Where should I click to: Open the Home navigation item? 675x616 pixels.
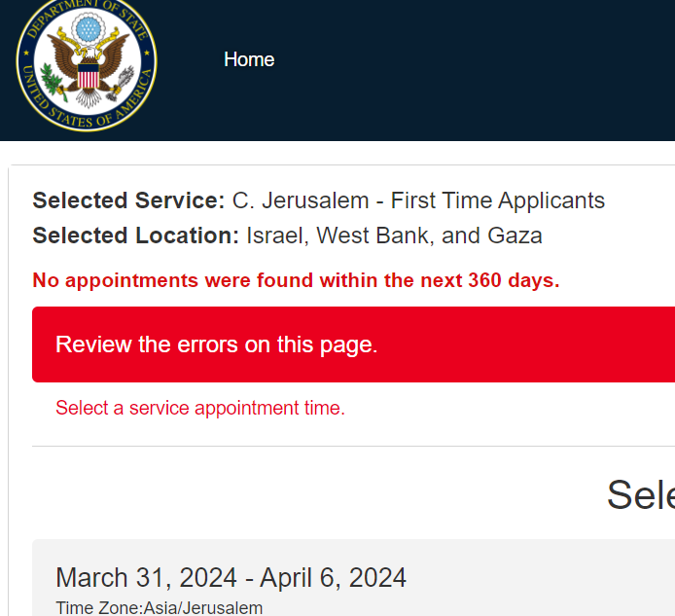pyautogui.click(x=249, y=59)
